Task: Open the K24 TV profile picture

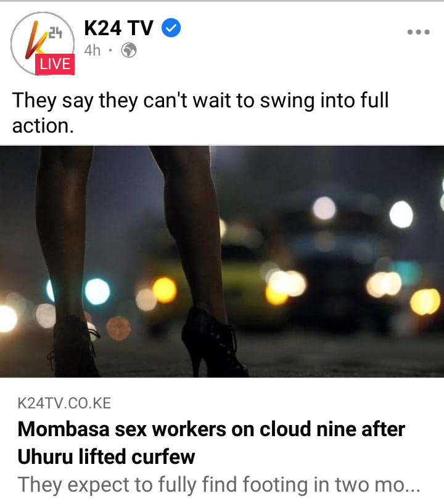Action: tap(43, 44)
